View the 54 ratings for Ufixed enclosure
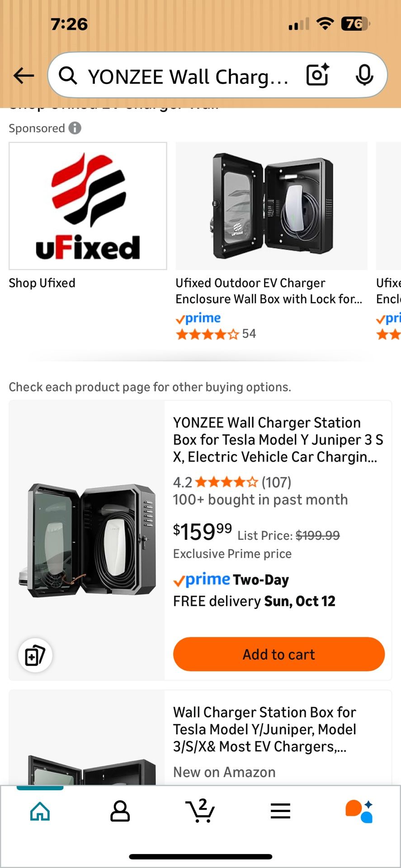The height and width of the screenshot is (868, 401). tap(216, 334)
